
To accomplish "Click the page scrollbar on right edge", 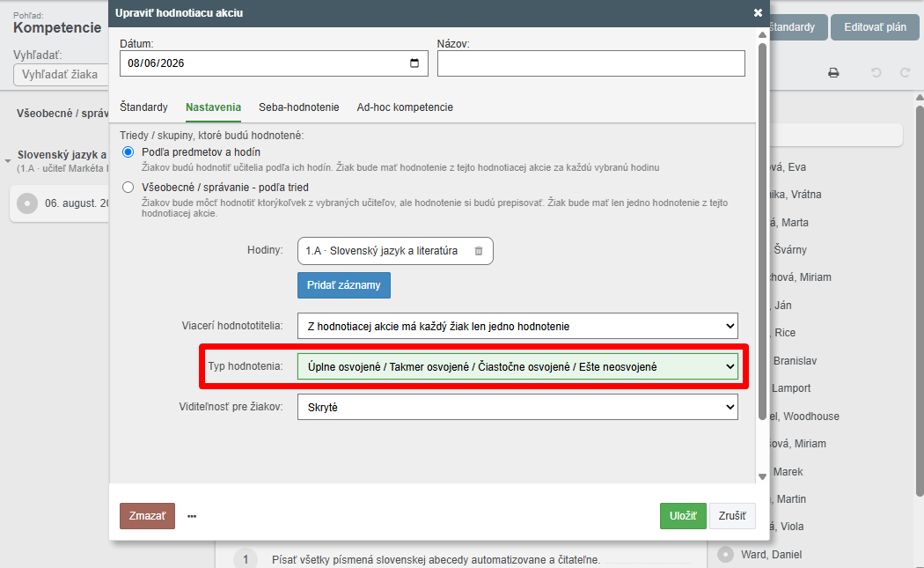I will pos(920,301).
